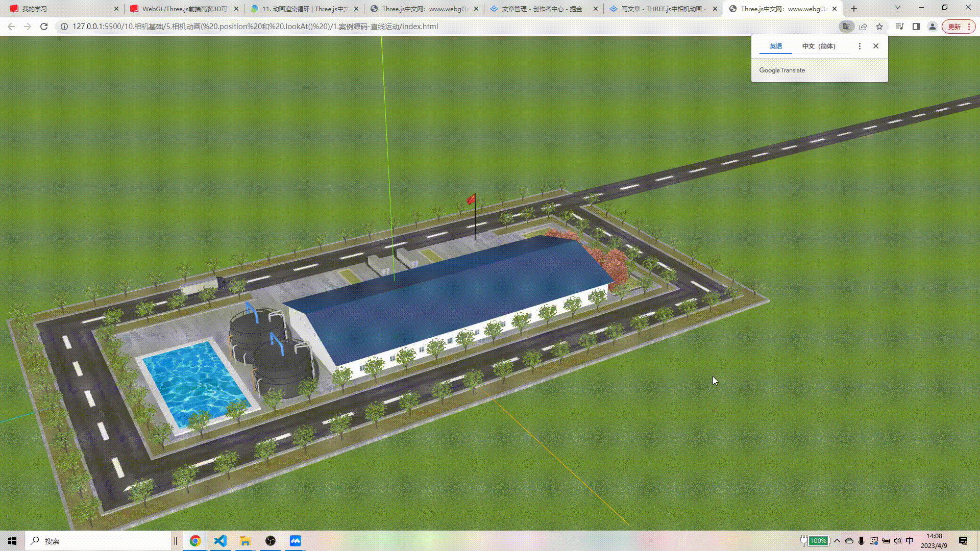Open Visual Studio Code from taskbar
Screen dimensions: 980x551
(220, 541)
